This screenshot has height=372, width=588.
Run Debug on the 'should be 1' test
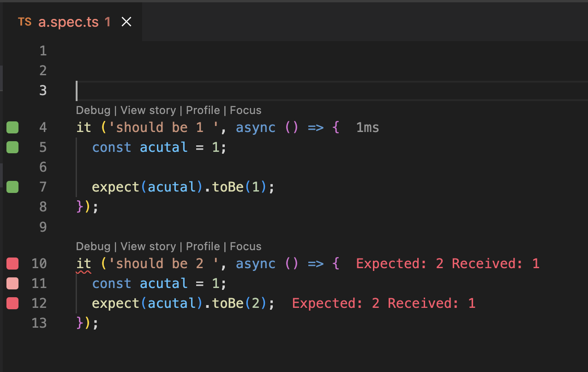coord(93,110)
